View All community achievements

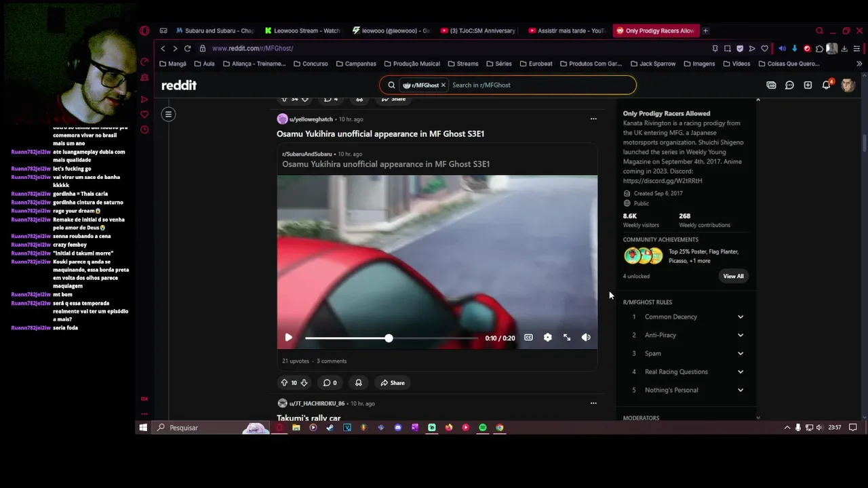pos(733,276)
